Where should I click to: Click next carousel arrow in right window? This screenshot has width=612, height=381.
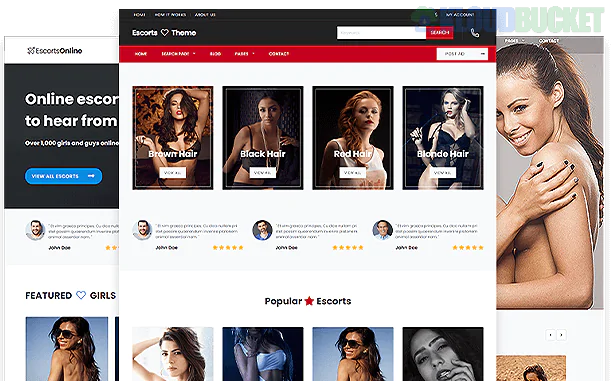pos(561,335)
